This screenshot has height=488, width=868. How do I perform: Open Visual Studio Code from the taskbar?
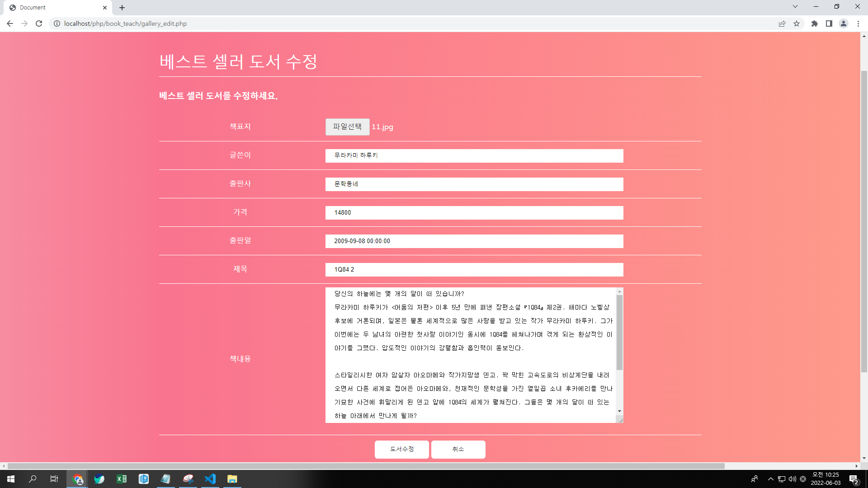[x=210, y=479]
